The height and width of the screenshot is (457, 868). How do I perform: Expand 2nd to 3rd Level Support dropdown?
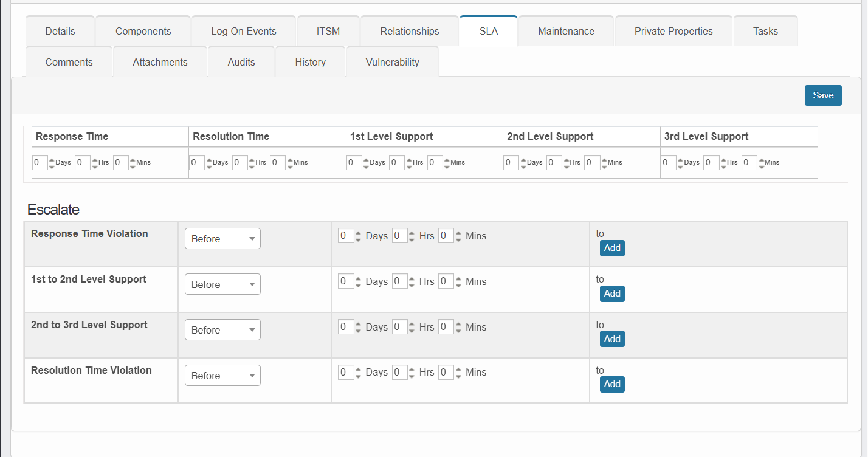222,330
